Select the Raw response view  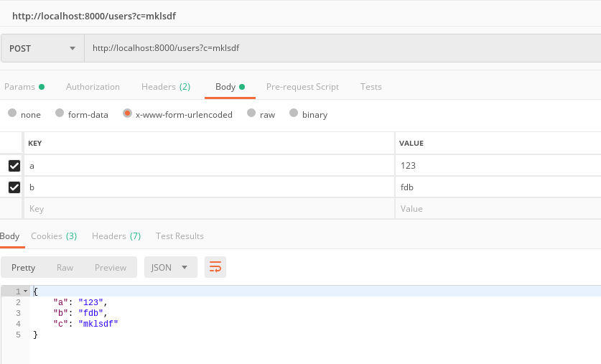[65, 268]
